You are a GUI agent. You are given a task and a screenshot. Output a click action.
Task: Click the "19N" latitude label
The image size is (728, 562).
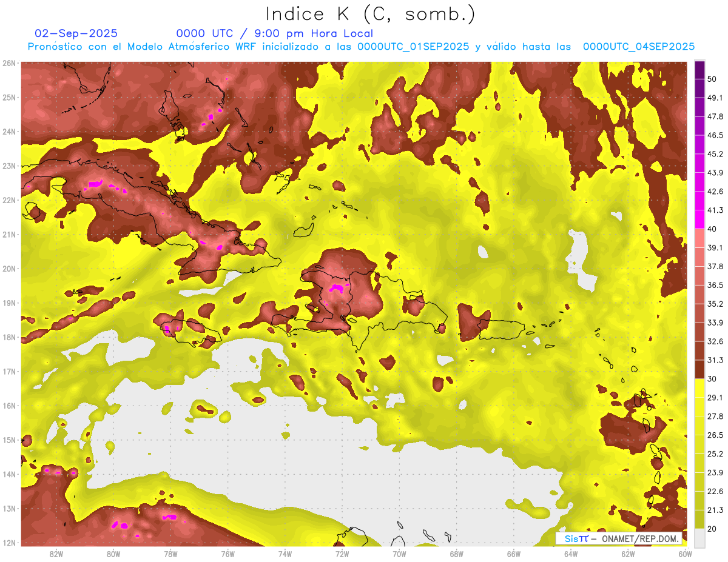pos(9,303)
